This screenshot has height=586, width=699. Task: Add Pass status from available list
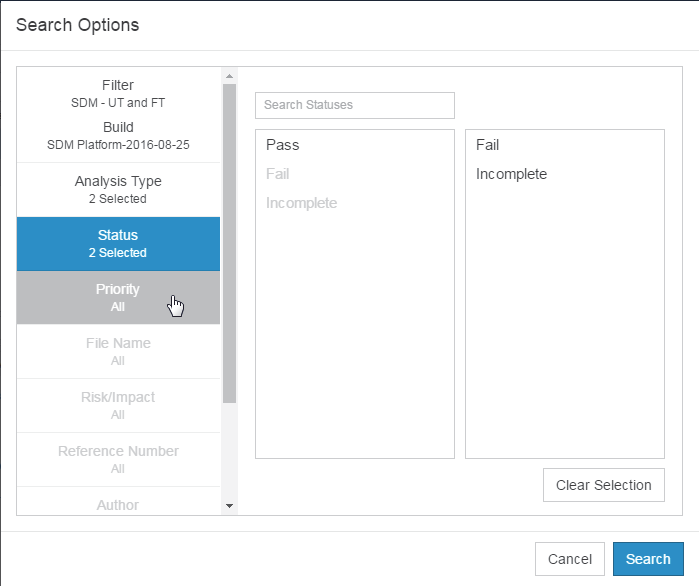(x=282, y=145)
